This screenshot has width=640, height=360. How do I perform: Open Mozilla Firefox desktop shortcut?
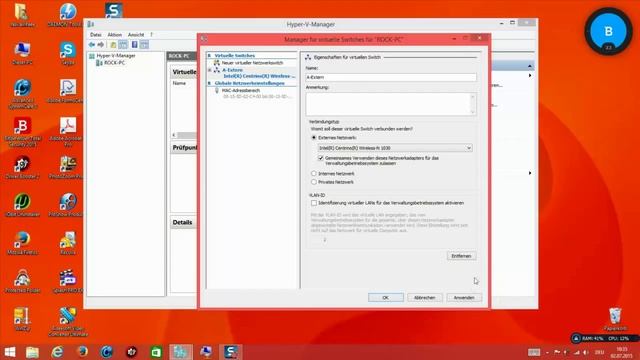tap(22, 243)
